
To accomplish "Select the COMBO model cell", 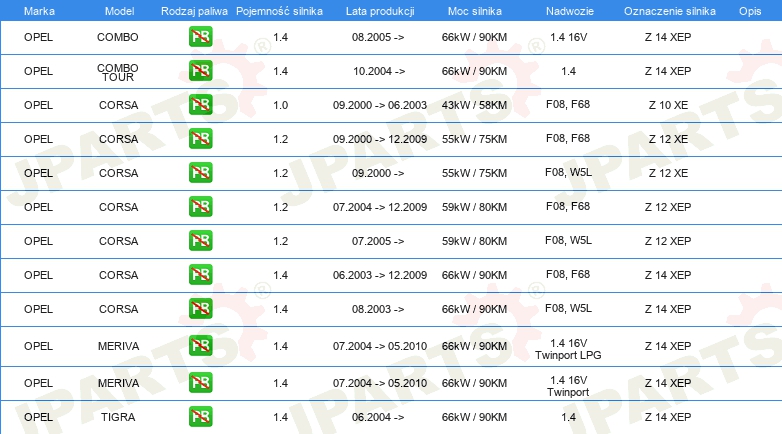I will point(118,37).
